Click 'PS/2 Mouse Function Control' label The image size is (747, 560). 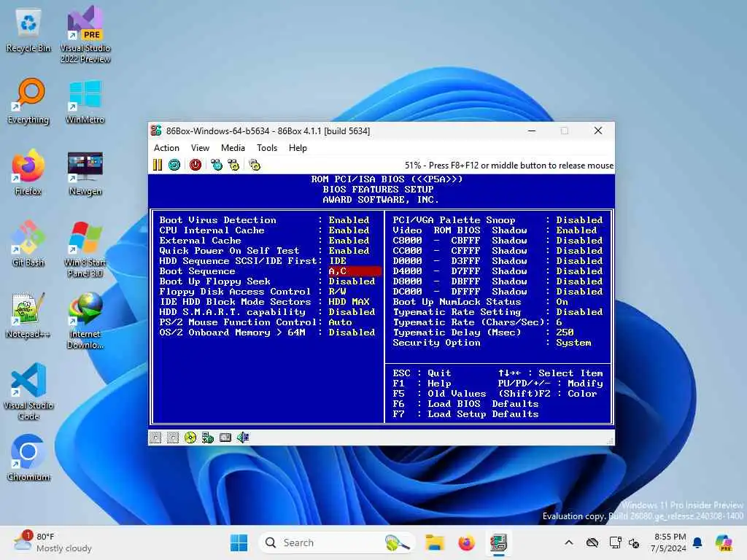[238, 322]
